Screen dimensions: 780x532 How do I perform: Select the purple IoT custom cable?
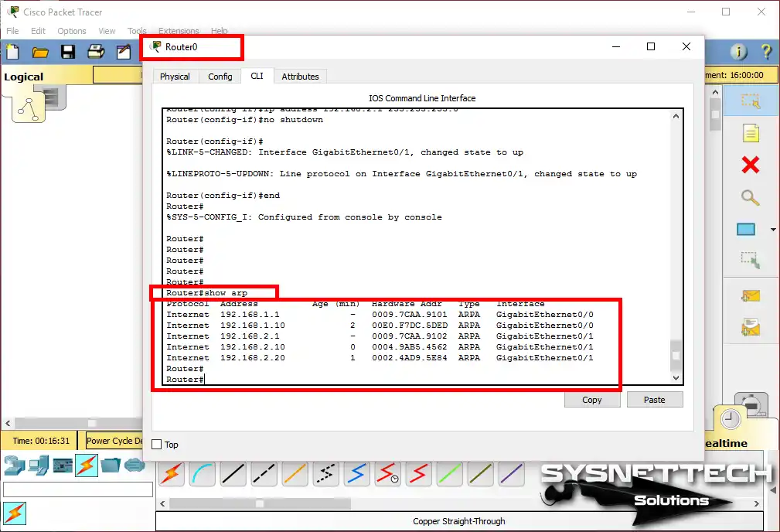click(511, 474)
